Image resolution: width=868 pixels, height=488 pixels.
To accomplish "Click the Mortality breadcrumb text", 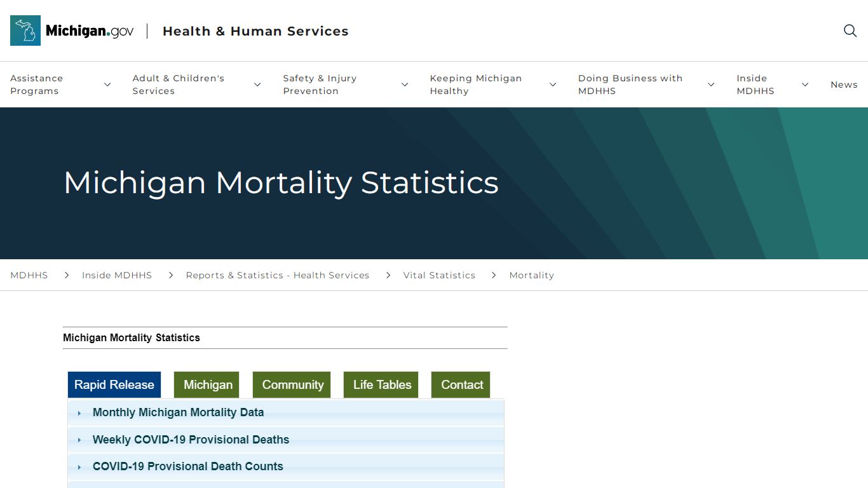I will point(532,275).
